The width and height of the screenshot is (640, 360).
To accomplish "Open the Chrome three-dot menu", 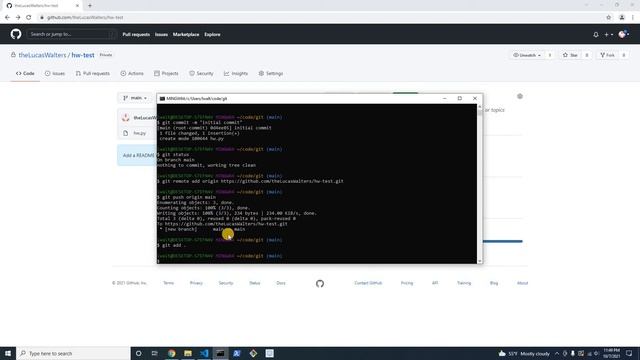I will [x=633, y=18].
